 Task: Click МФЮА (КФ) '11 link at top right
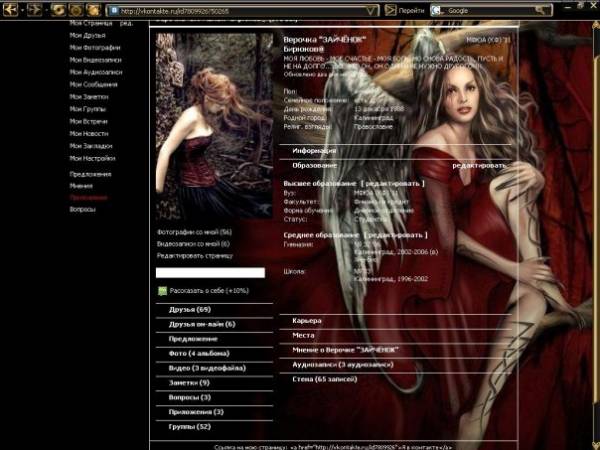[488, 40]
